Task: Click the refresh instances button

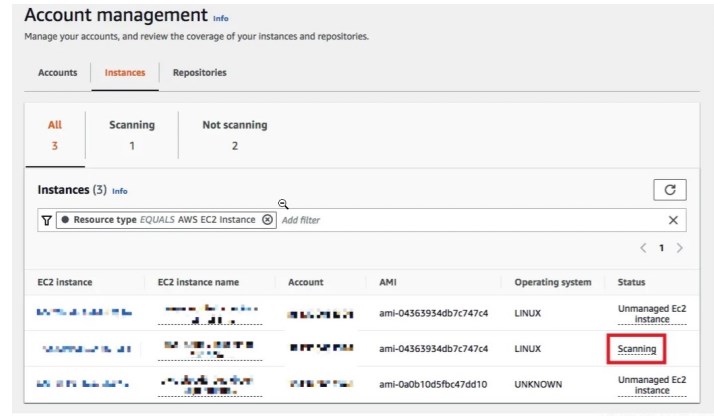Action: (x=669, y=189)
